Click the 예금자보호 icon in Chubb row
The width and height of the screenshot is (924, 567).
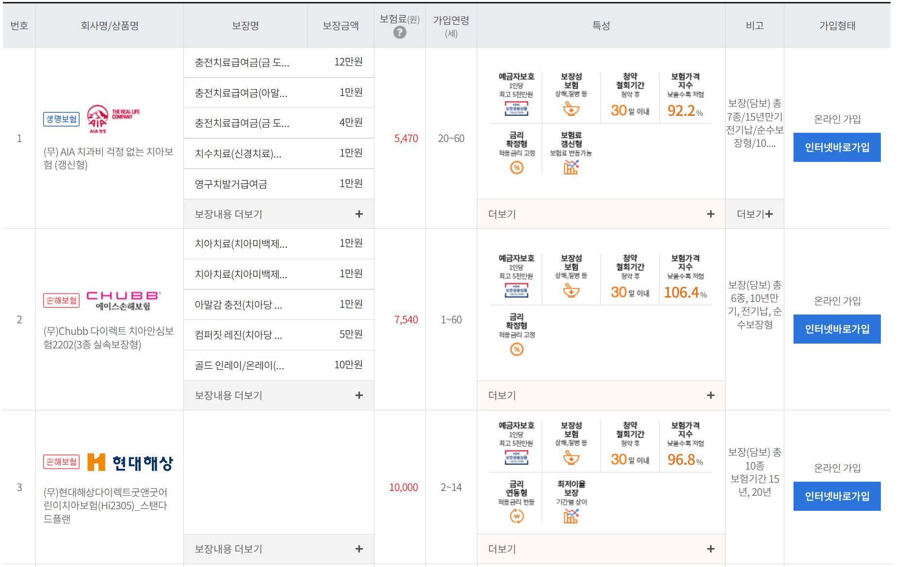(516, 290)
